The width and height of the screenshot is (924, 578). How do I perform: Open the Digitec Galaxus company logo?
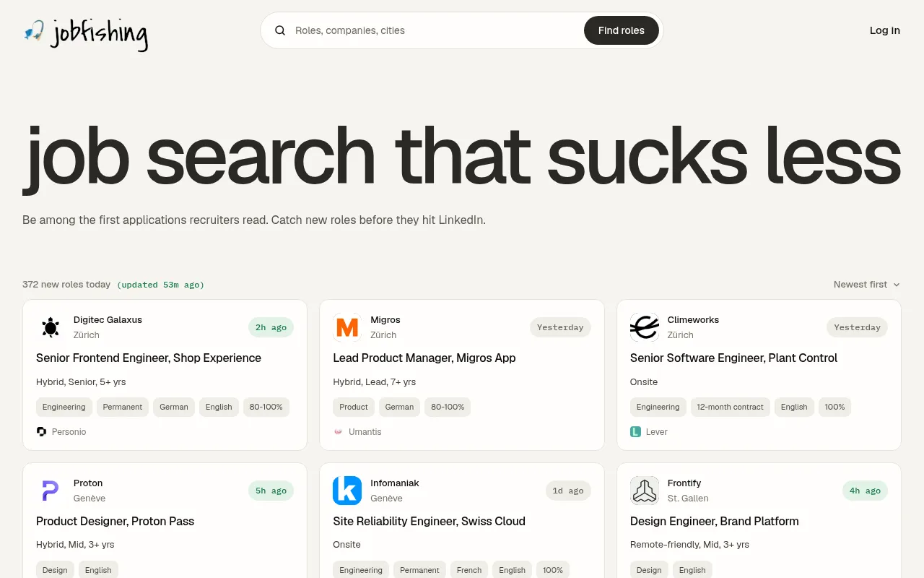click(51, 327)
